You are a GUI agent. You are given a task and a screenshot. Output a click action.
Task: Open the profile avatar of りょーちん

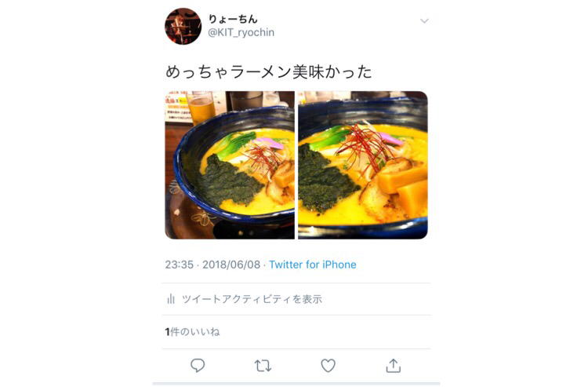[x=183, y=26]
